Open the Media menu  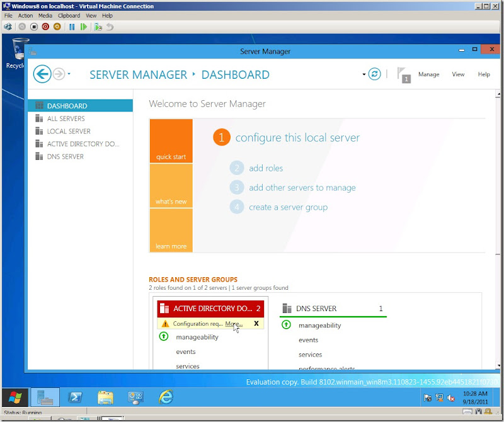(x=45, y=15)
